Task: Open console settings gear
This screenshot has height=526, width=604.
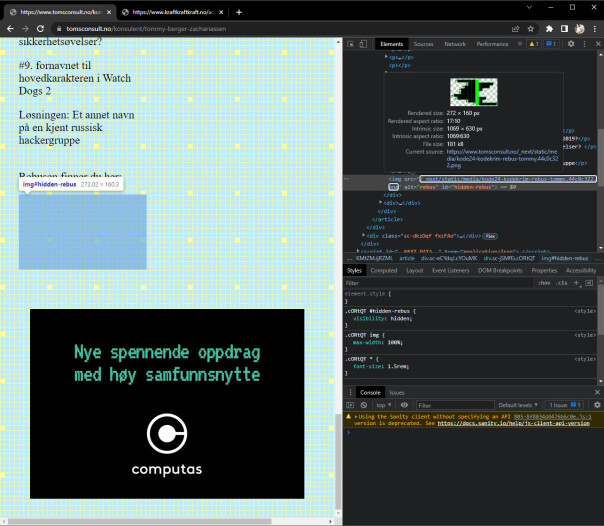Action: click(597, 405)
